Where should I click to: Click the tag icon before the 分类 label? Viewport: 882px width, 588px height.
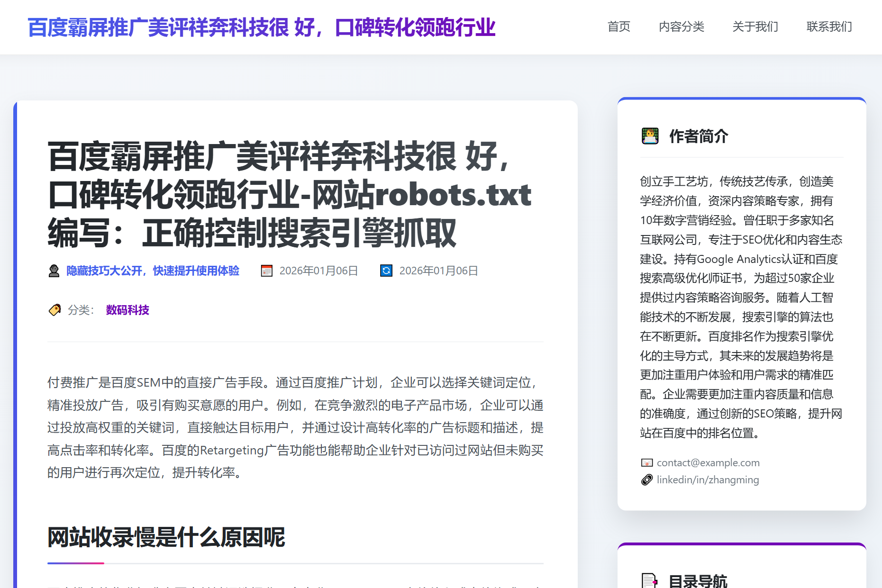tap(55, 309)
